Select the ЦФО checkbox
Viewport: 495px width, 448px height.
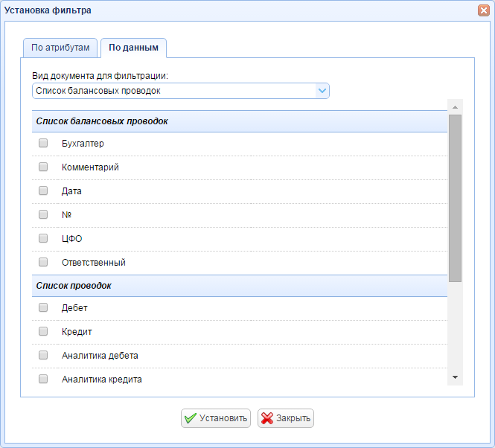[43, 238]
